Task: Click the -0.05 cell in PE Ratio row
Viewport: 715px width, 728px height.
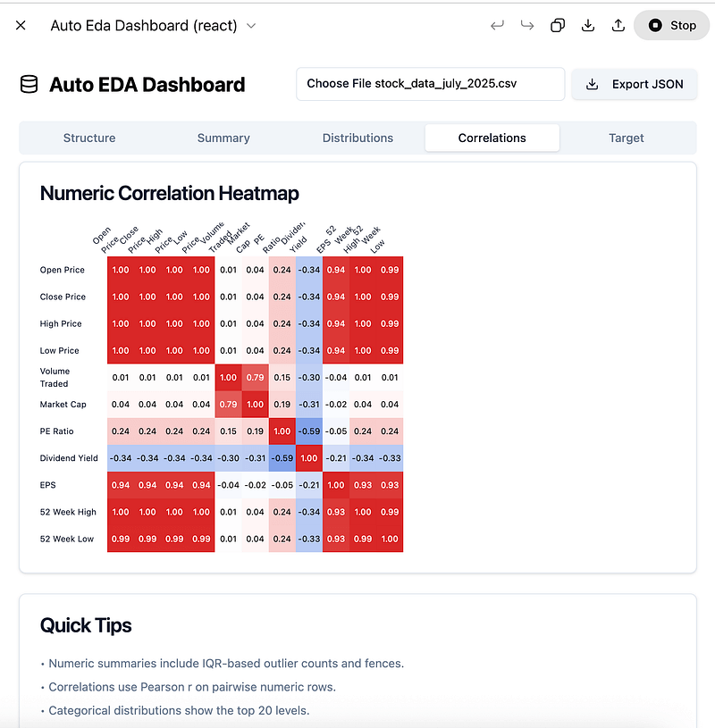Action: 336,431
